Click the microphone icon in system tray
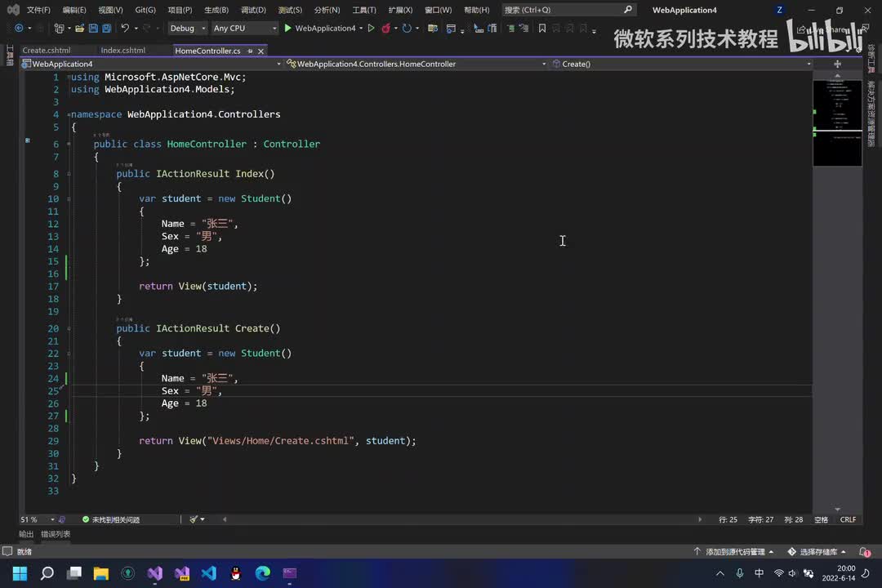 click(740, 572)
